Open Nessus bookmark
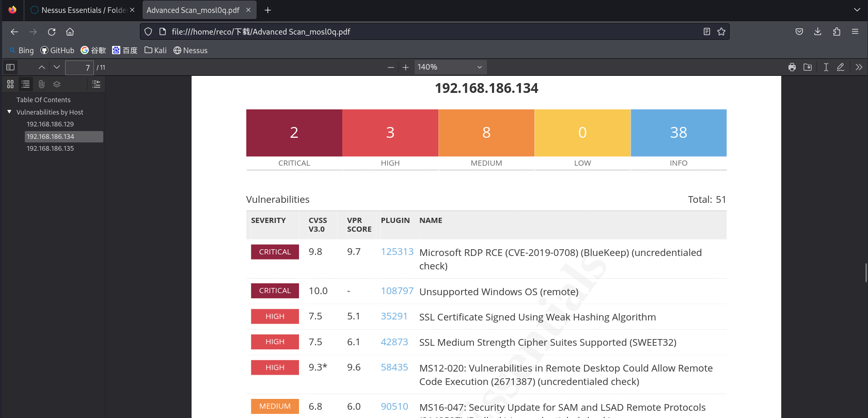Image resolution: width=868 pixels, height=418 pixels. tap(191, 51)
